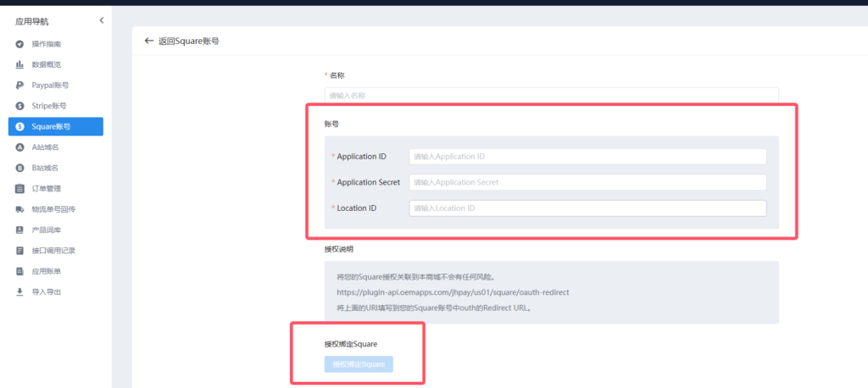The image size is (868, 388).
Task: Open the B站域名 menu item
Action: tap(55, 168)
